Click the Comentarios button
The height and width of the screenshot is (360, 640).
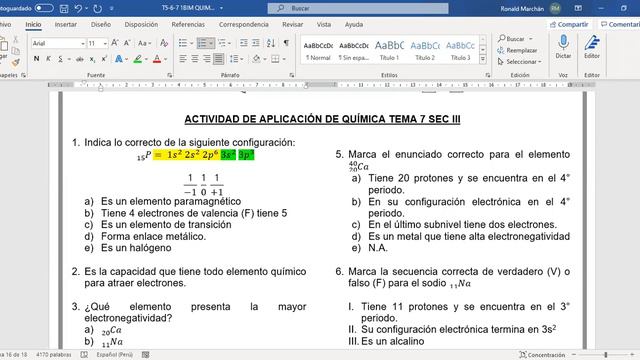tap(620, 24)
